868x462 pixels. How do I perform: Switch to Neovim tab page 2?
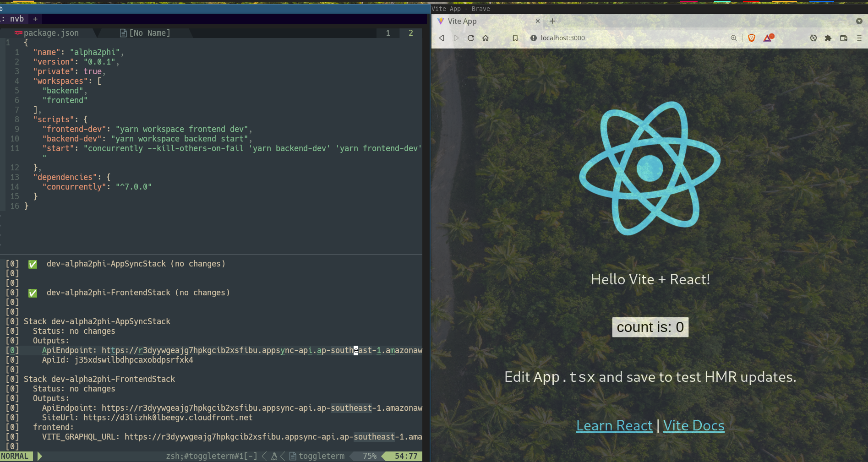pos(411,33)
